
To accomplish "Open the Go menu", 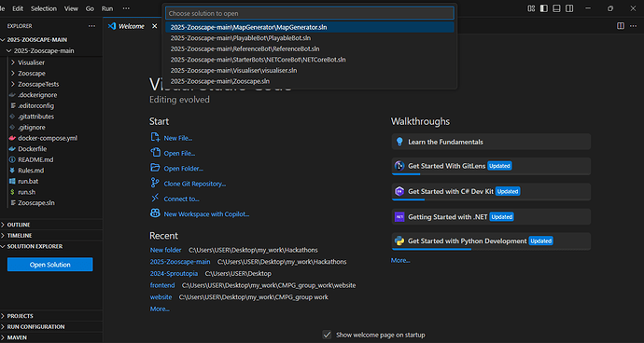I will click(90, 8).
